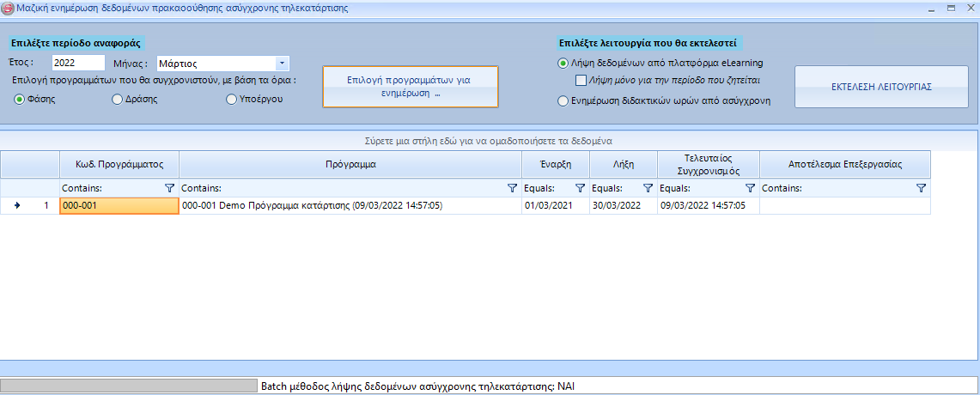Select the Δράσης radio button
The width and height of the screenshot is (980, 395).
(118, 99)
